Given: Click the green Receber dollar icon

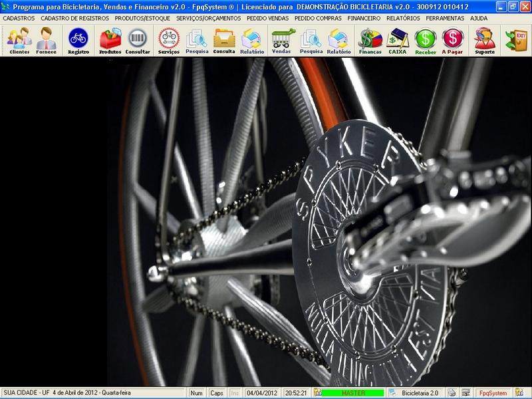Looking at the screenshot, I should click(426, 41).
